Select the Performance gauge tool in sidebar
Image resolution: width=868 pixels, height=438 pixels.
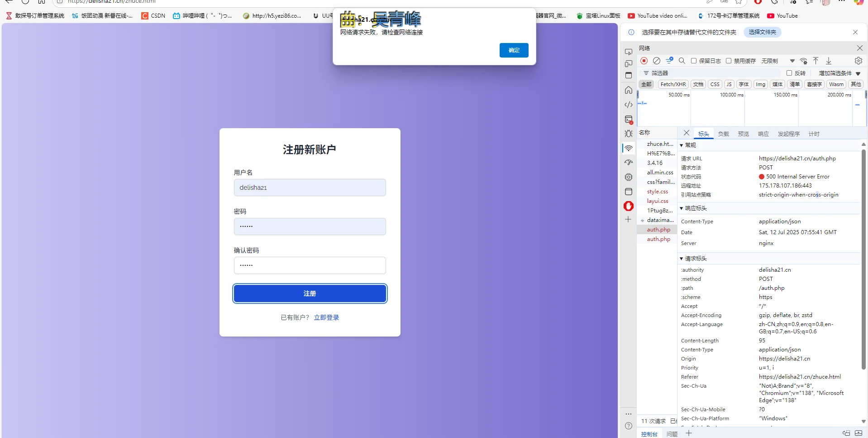click(x=629, y=163)
